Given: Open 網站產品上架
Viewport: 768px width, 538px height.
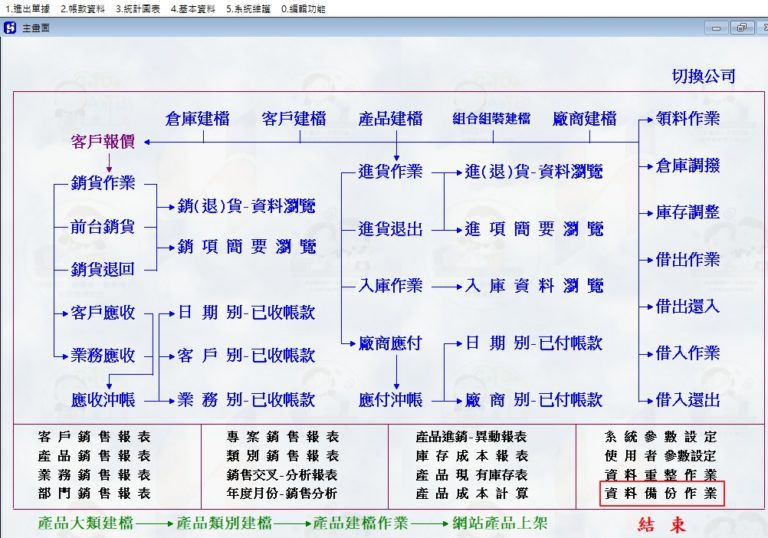Looking at the screenshot, I should (500, 523).
